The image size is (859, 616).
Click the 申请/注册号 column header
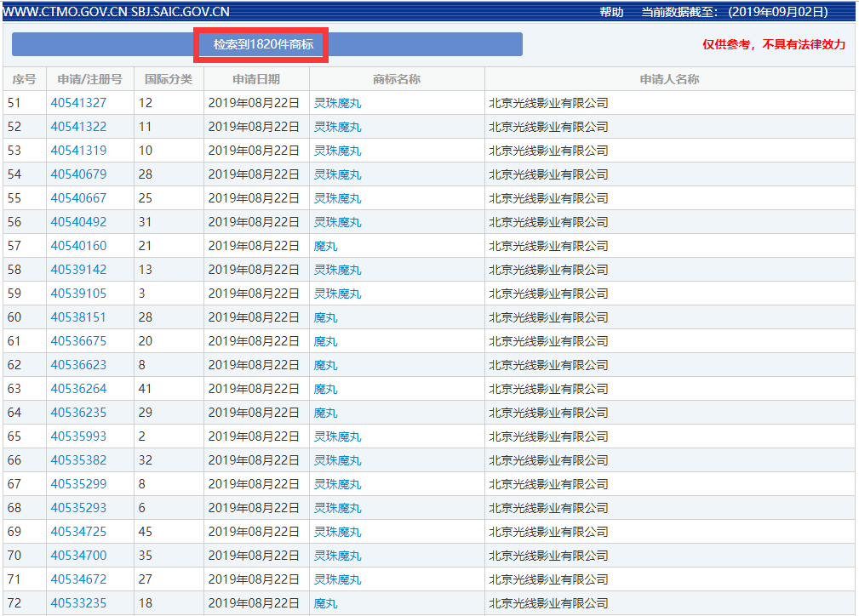(89, 79)
